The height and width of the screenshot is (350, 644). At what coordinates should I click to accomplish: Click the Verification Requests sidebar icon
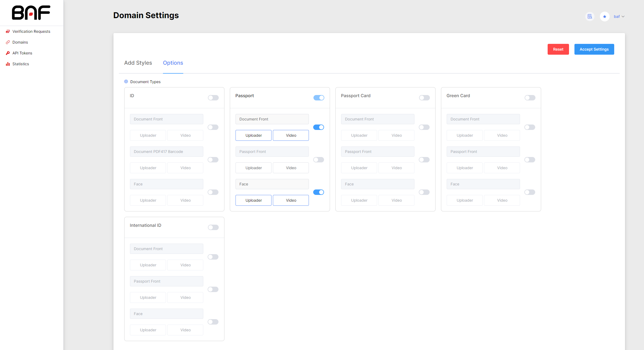[8, 31]
